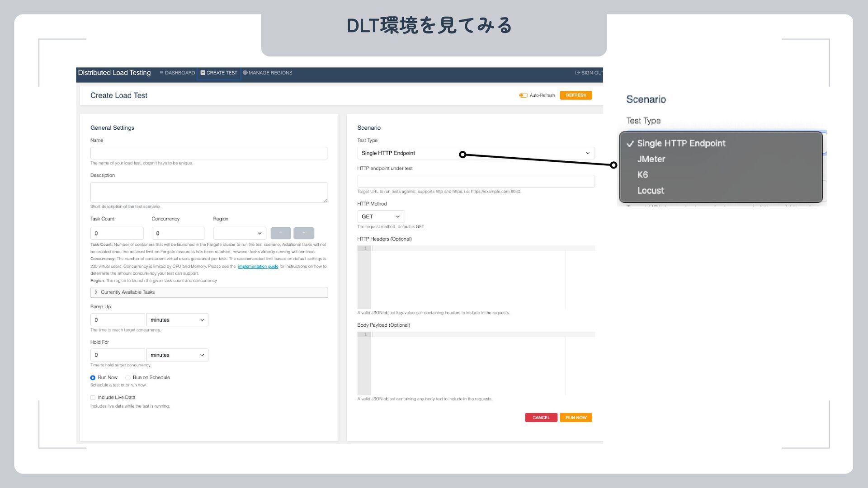Open the implementation guide link
This screenshot has height=488, width=868.
[x=258, y=267]
